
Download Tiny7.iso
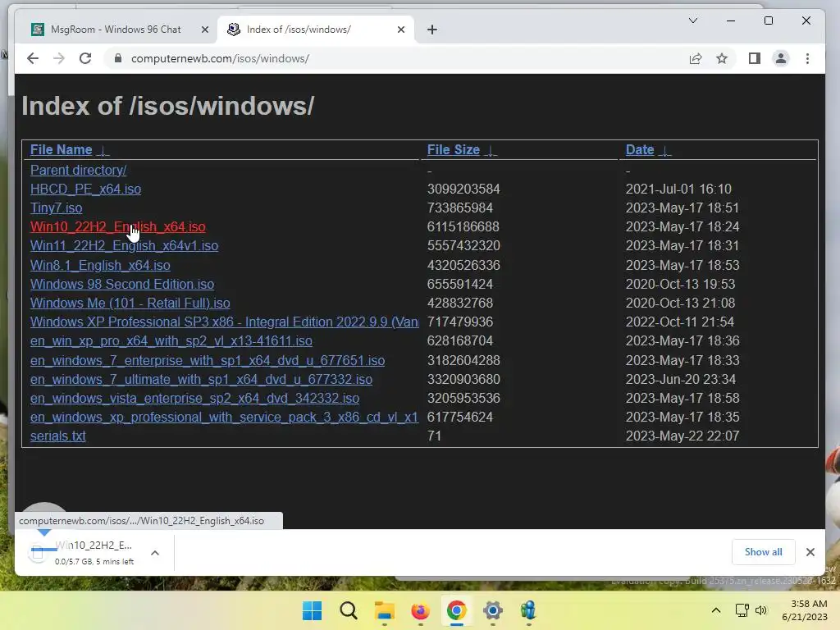[x=57, y=208]
